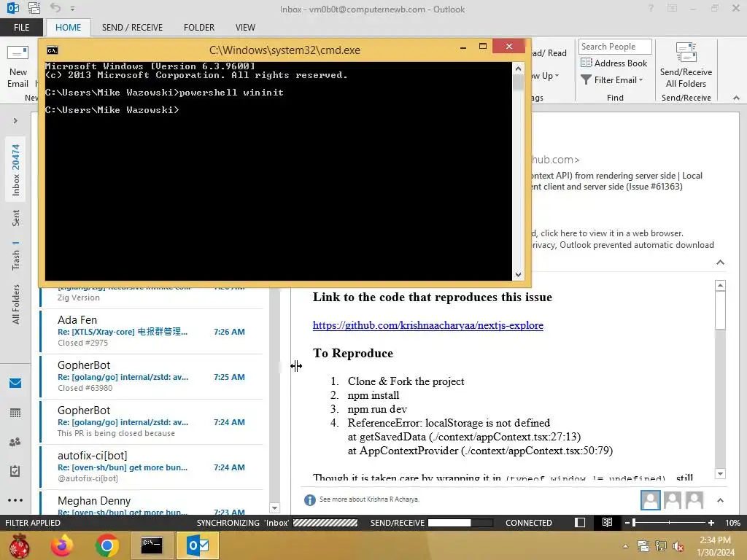Launch Chrome from the taskbar
747x560 pixels.
(x=107, y=545)
